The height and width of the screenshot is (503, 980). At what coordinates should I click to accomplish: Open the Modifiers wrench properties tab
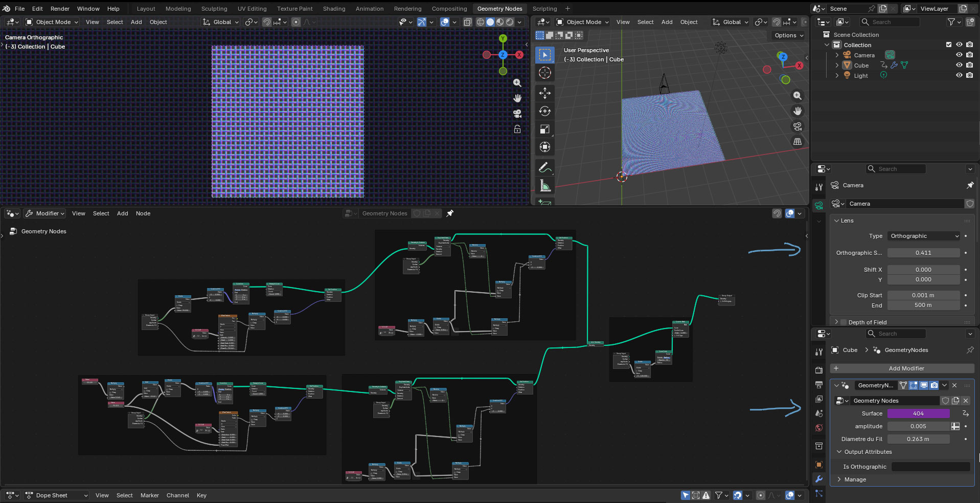pos(819,479)
